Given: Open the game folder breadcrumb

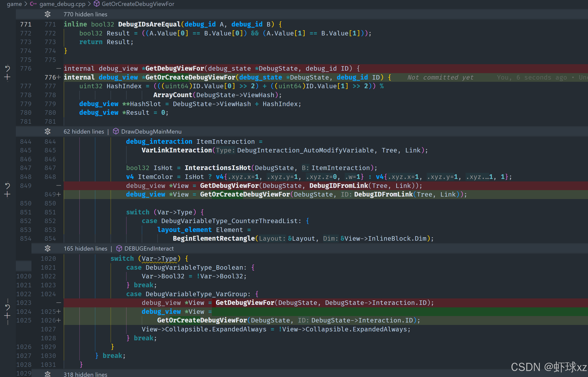Looking at the screenshot, I should 14,4.
